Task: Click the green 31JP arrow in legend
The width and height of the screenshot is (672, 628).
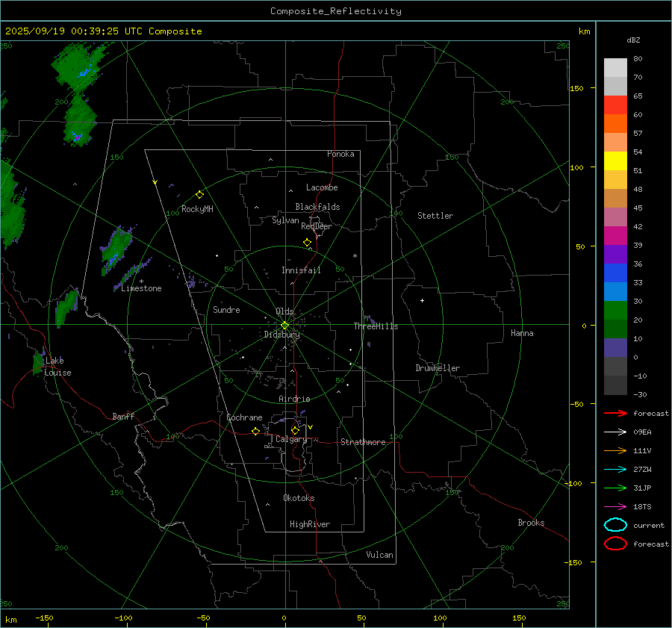Action: click(x=615, y=488)
